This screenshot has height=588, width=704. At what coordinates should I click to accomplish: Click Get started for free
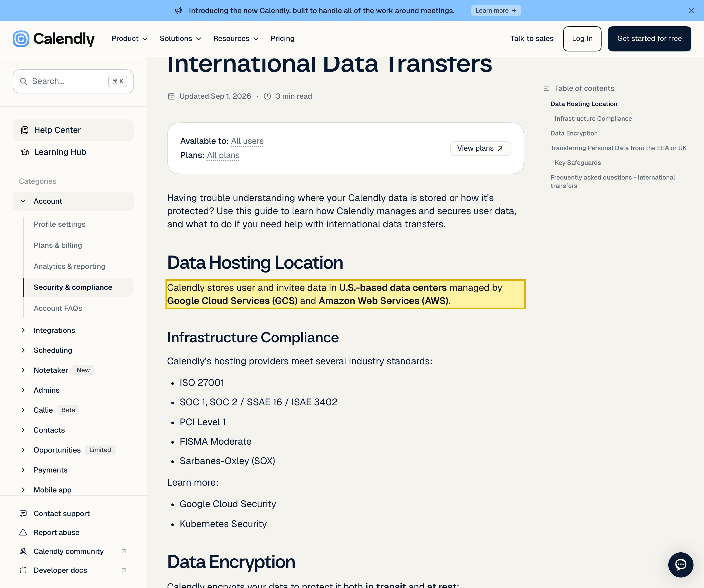coord(649,39)
